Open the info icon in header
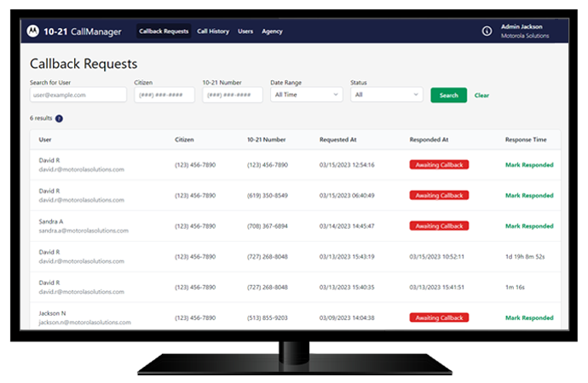Viewport: 588px width, 383px height. [x=487, y=31]
